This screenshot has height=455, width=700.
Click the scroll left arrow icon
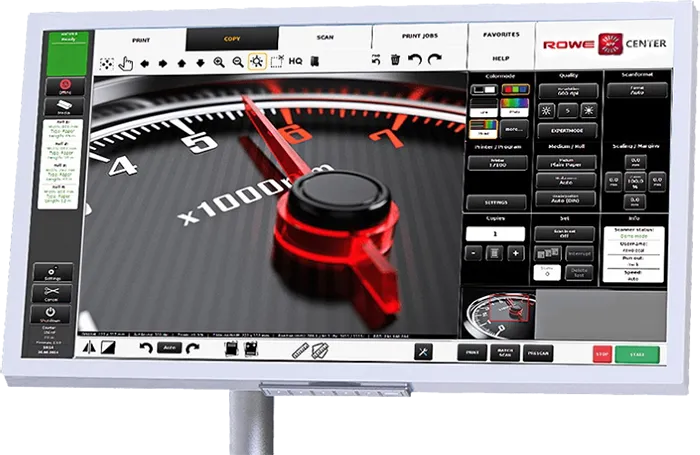[145, 62]
